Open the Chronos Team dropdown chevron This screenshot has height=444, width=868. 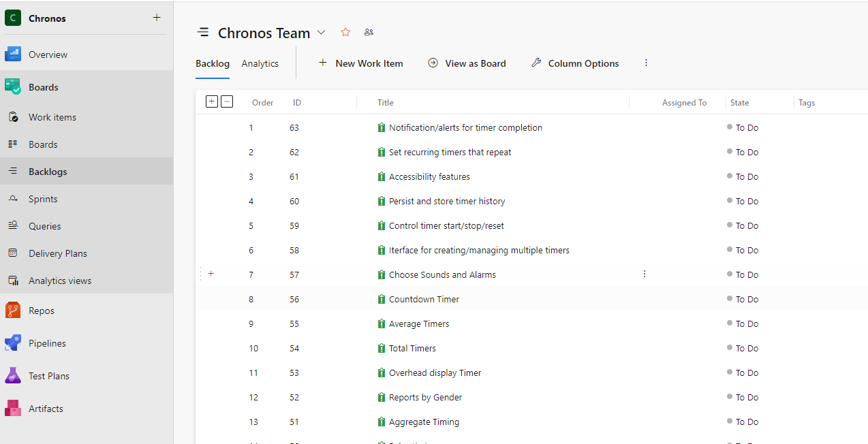click(322, 33)
